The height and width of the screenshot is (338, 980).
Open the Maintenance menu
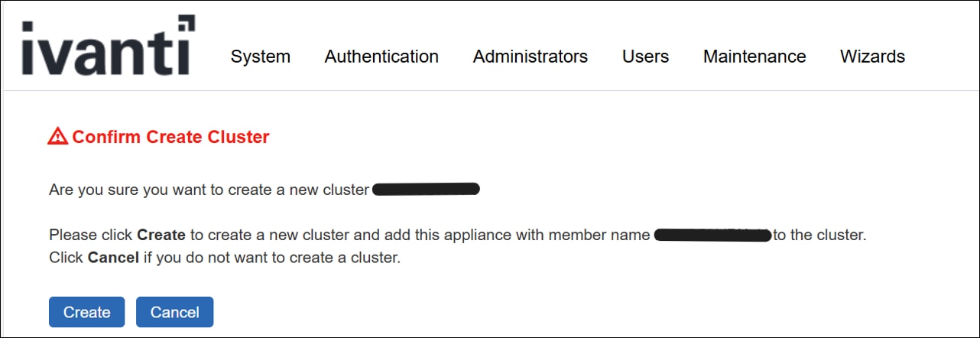click(754, 57)
